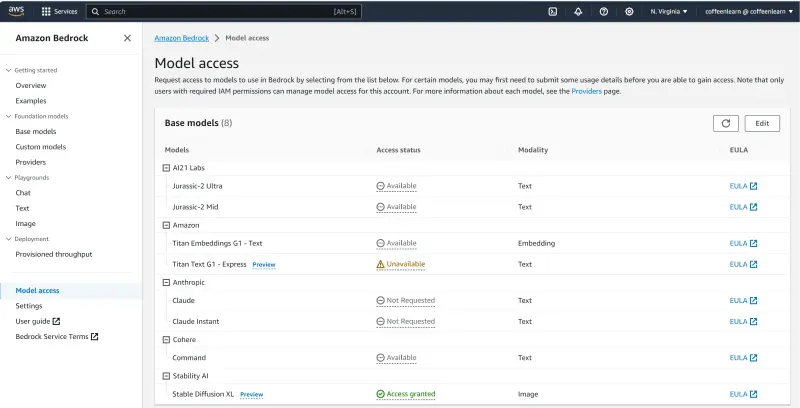Collapse the Playgrounds sidebar section
This screenshot has height=408, width=800.
click(8, 177)
